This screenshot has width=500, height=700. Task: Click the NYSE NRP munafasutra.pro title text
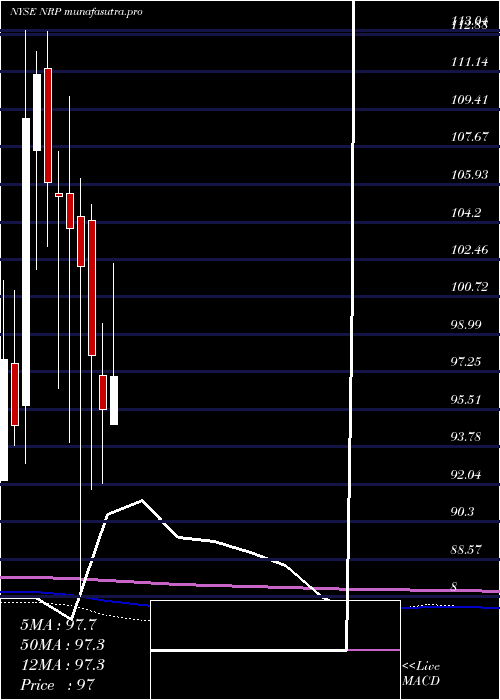coord(75,12)
